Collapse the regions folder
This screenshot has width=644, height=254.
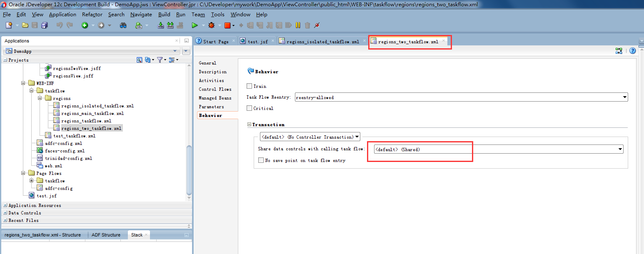point(40,98)
